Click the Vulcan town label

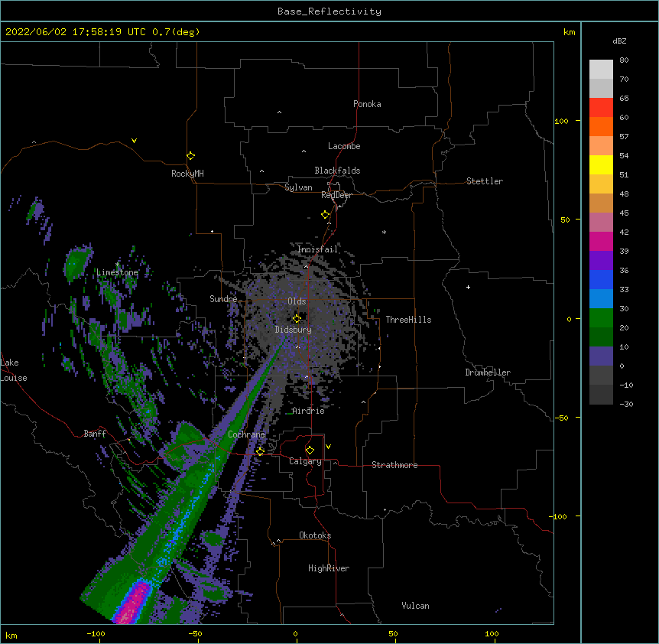[x=415, y=606]
